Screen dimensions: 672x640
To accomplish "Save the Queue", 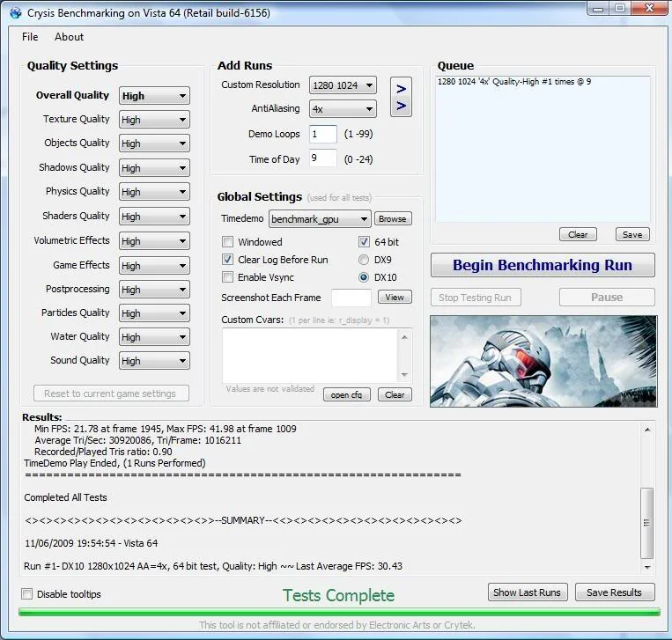I will click(x=632, y=234).
